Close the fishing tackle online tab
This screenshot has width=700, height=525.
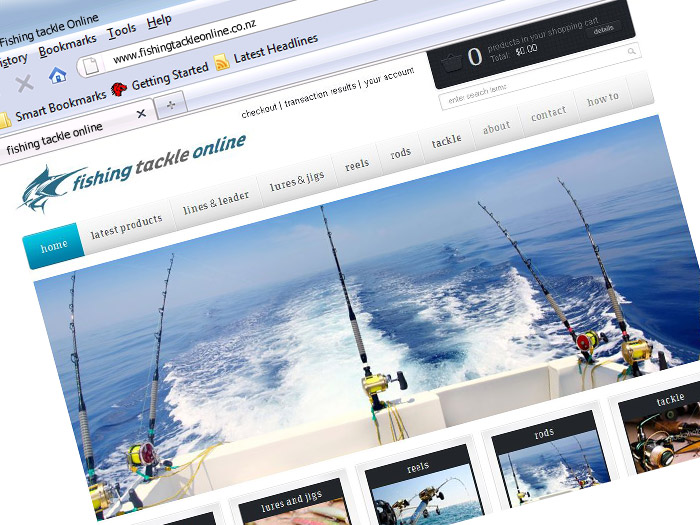(140, 113)
